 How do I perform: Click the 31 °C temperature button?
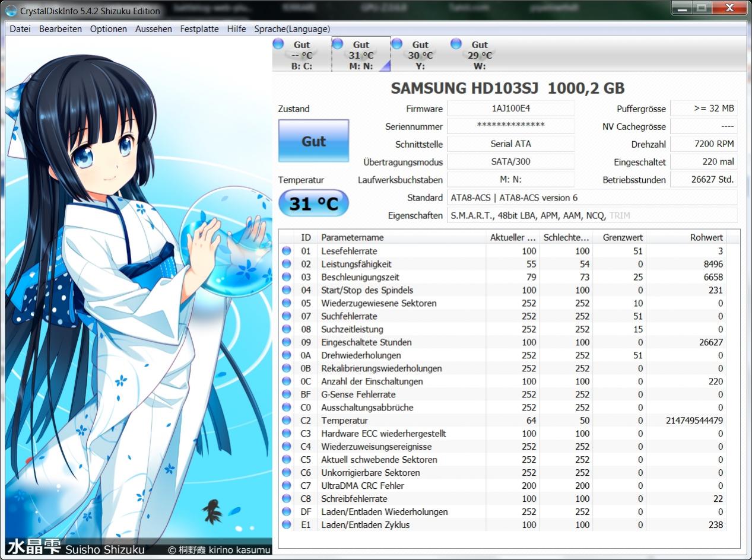tap(313, 203)
